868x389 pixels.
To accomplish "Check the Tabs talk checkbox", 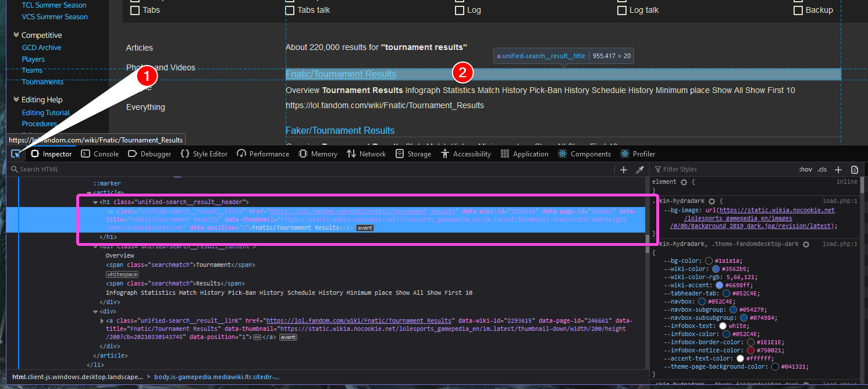I will click(x=290, y=10).
